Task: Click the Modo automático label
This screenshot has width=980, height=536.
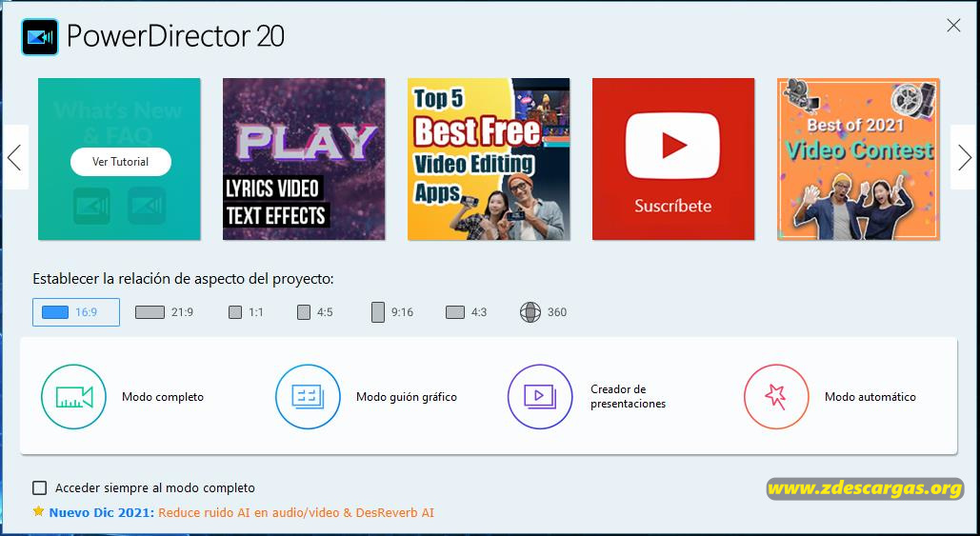Action: pos(870,397)
